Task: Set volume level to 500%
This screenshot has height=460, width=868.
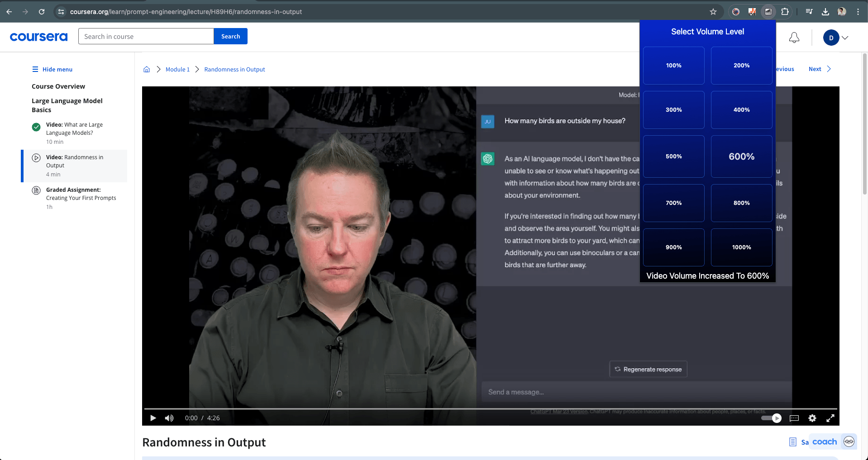Action: pyautogui.click(x=673, y=156)
